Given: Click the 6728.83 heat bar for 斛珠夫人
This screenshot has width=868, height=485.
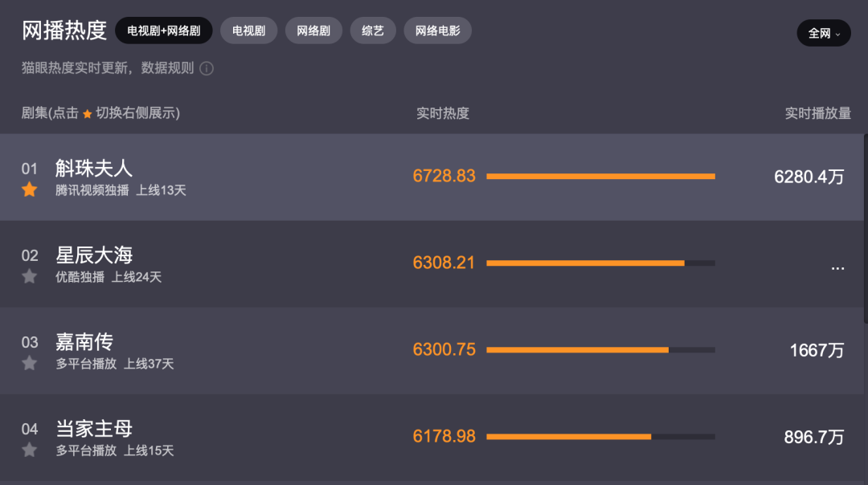Looking at the screenshot, I should pyautogui.click(x=600, y=177).
